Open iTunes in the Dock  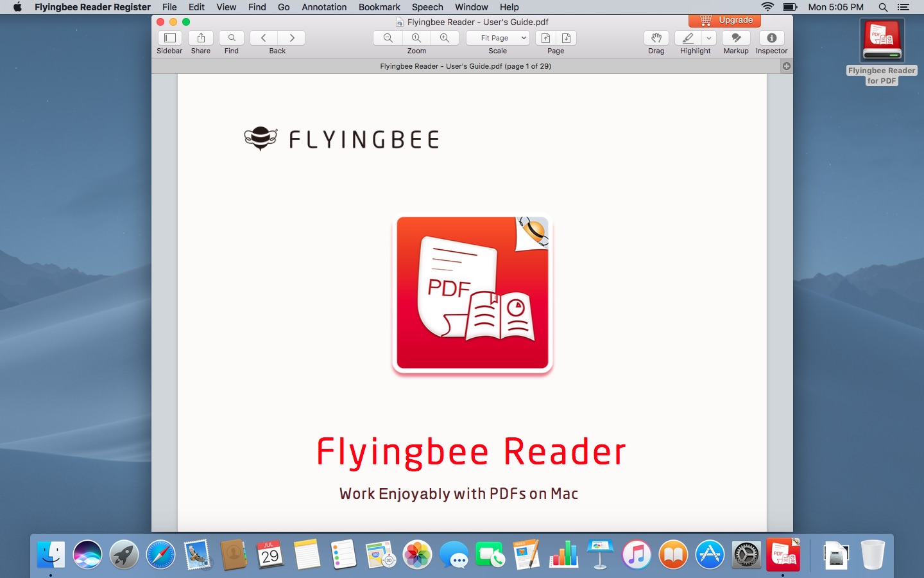pos(637,555)
